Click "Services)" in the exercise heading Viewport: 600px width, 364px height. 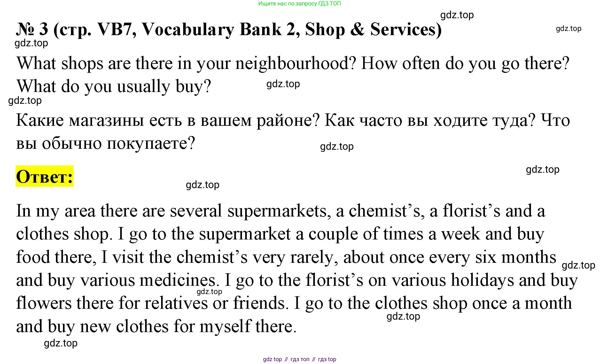pos(406,29)
